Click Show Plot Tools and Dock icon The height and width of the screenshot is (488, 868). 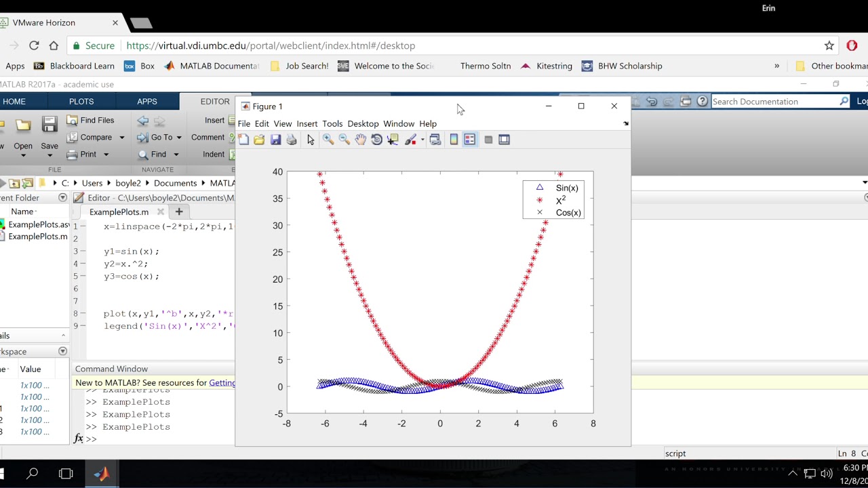coord(504,140)
